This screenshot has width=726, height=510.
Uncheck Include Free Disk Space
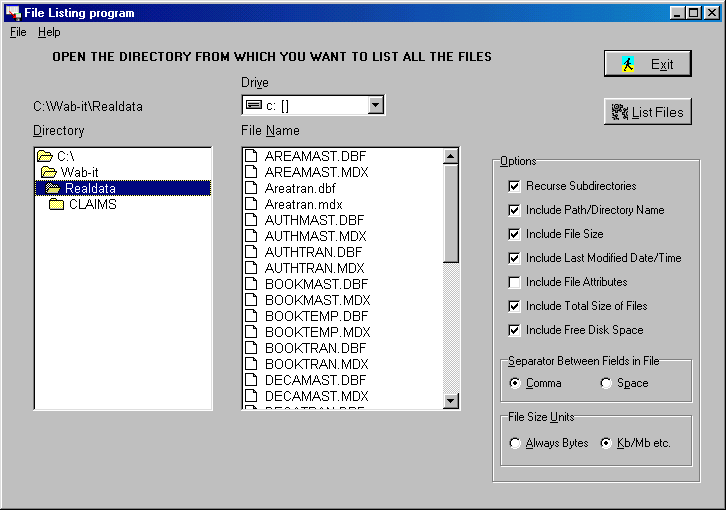click(514, 330)
